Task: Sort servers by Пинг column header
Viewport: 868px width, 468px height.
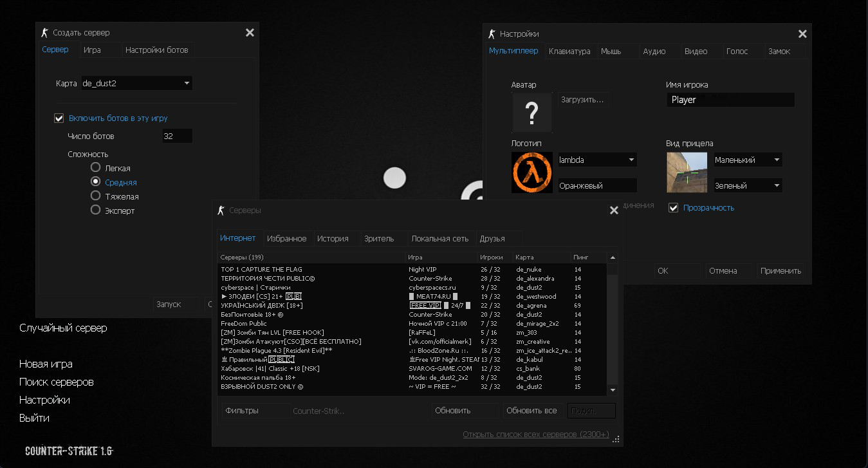Action: pyautogui.click(x=589, y=257)
